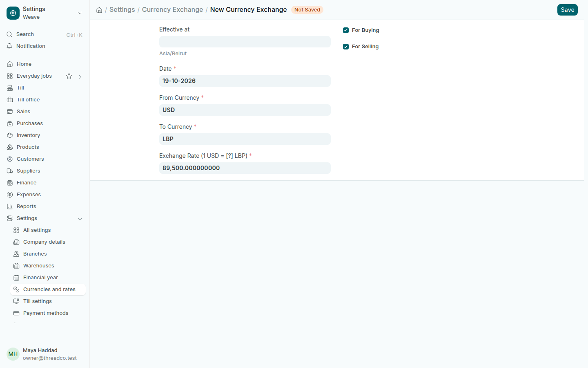Open the Date field picker
This screenshot has width=588, height=368.
(x=245, y=81)
